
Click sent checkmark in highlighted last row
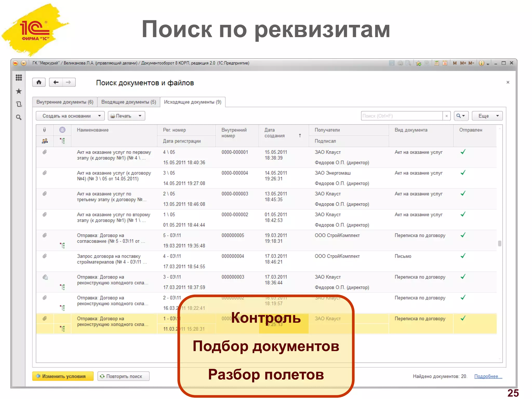(x=463, y=318)
